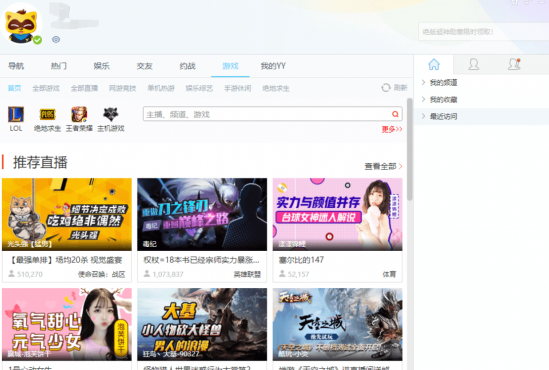Click the arrow next to 查看全部
549x370 pixels.
(x=400, y=166)
